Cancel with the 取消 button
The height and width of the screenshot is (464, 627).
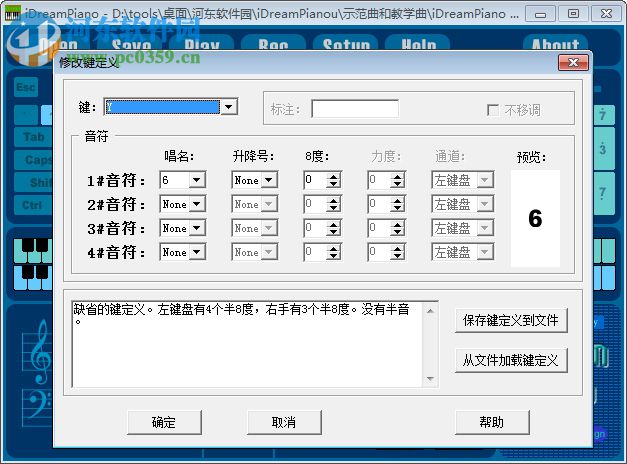click(x=284, y=422)
